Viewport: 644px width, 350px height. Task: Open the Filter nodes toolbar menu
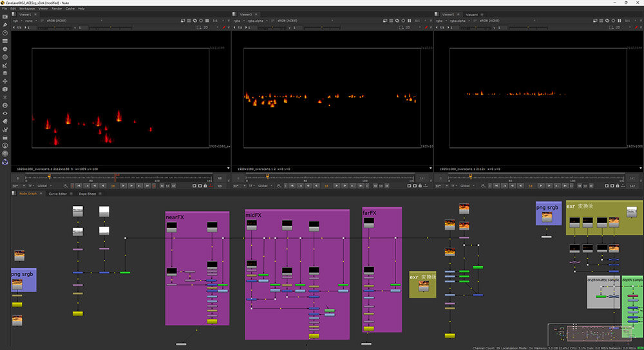click(5, 57)
